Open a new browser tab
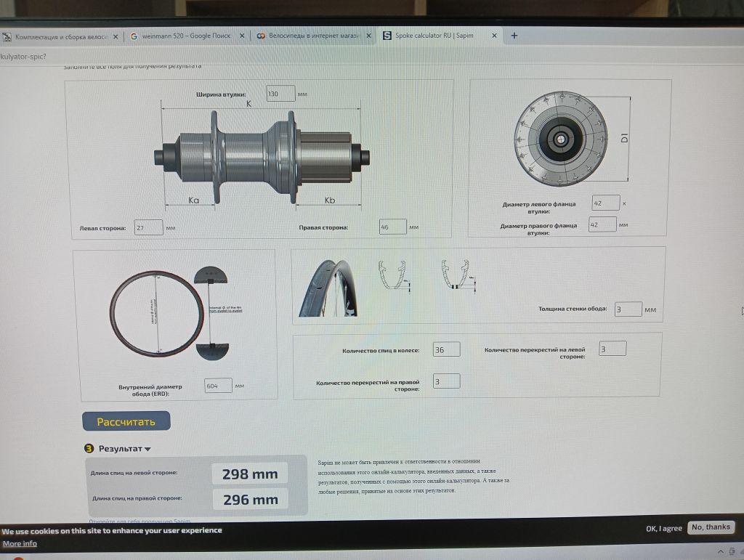744x560 pixels. coord(514,35)
